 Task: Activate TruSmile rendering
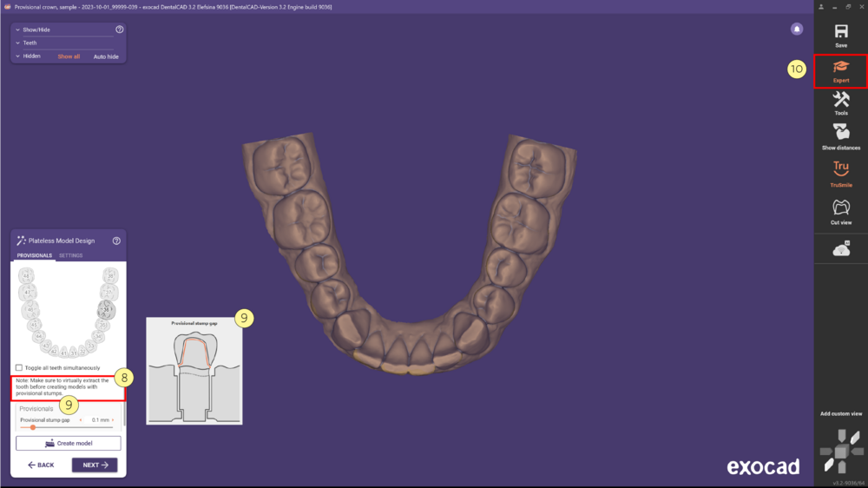[x=841, y=174]
